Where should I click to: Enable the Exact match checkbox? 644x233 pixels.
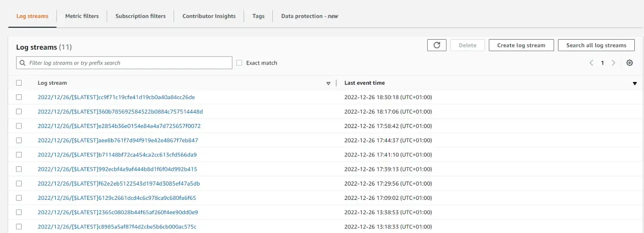239,63
